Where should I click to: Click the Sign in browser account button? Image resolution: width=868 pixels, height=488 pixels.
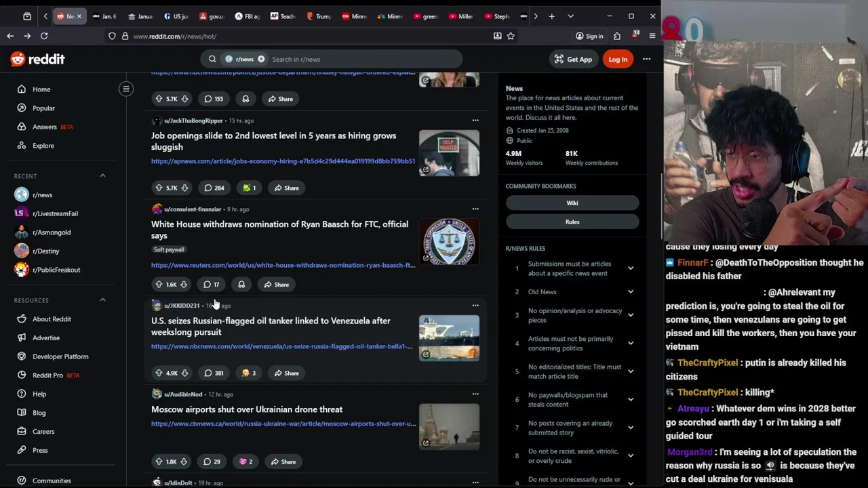point(589,36)
